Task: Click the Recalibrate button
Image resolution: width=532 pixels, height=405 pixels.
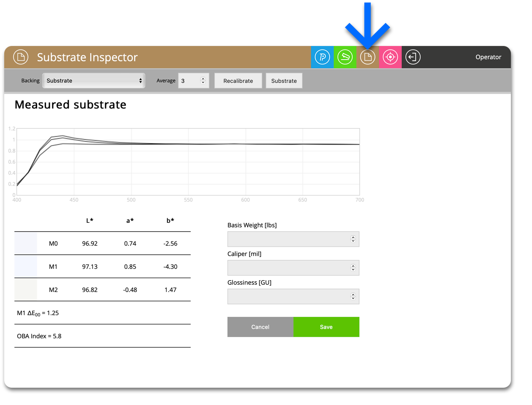Action: click(238, 81)
